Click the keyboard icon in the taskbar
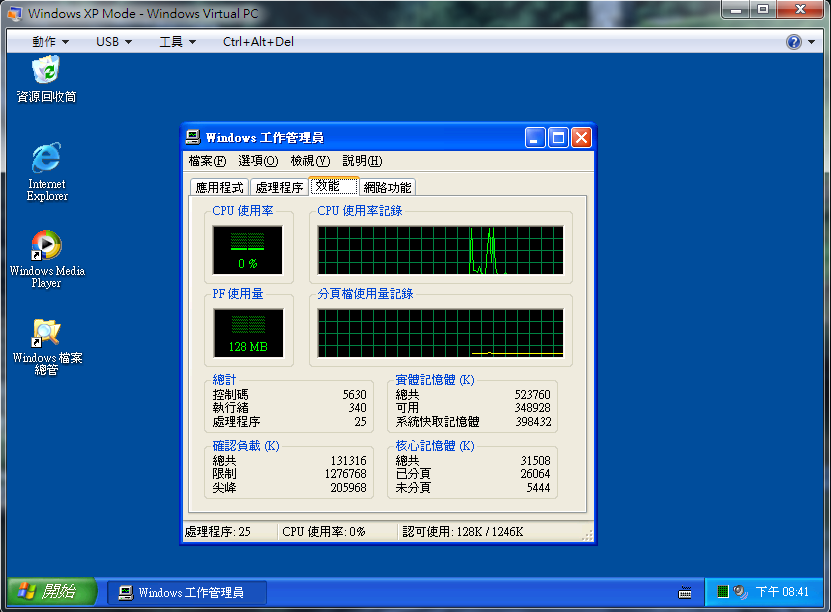Screen dimensions: 831x612 click(685, 592)
